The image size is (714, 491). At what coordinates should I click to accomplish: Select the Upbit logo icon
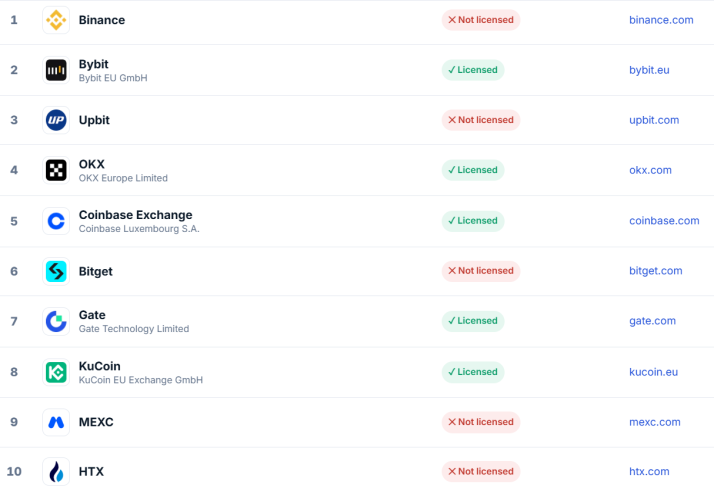click(x=56, y=120)
